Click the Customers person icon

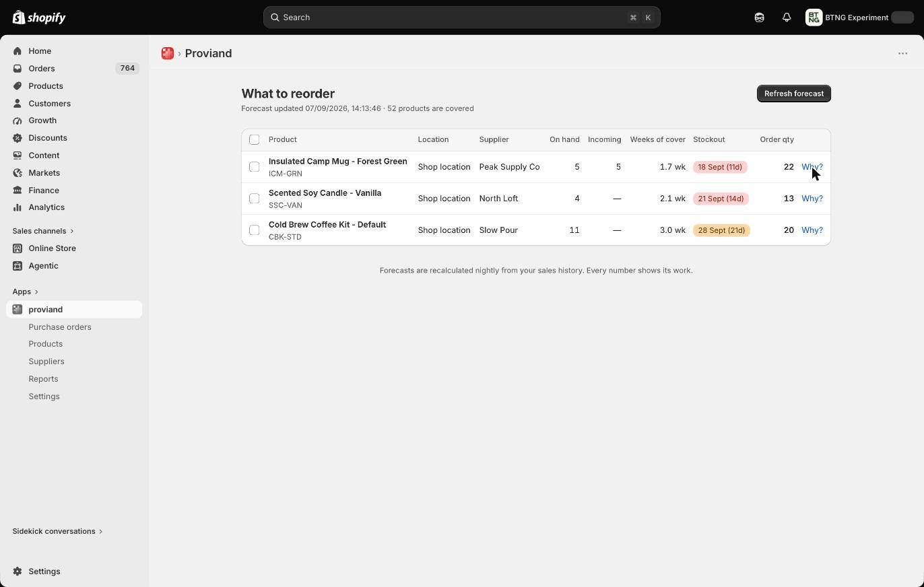pos(18,104)
